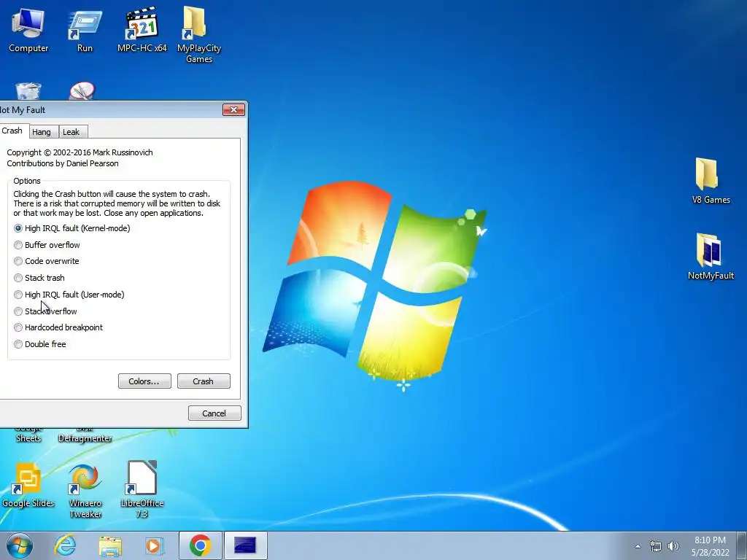This screenshot has height=560, width=747.
Task: Switch to the Crash tab
Action: click(13, 131)
